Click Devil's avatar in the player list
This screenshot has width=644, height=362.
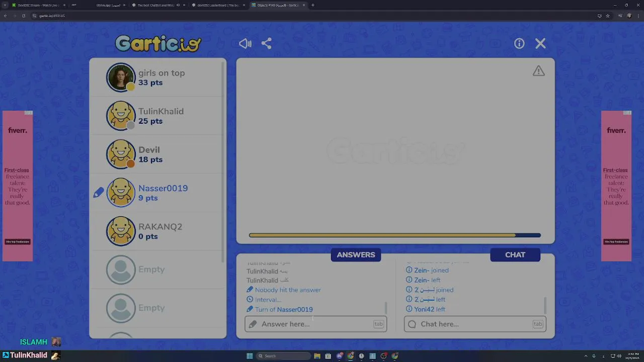(x=121, y=154)
